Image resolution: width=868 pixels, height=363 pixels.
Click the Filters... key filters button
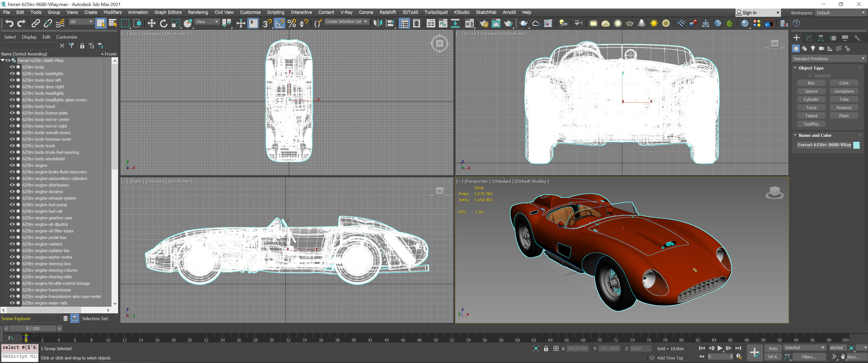809,357
